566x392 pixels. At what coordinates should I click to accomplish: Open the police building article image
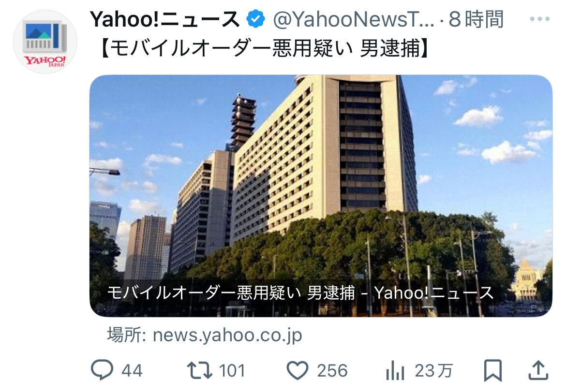[321, 196]
